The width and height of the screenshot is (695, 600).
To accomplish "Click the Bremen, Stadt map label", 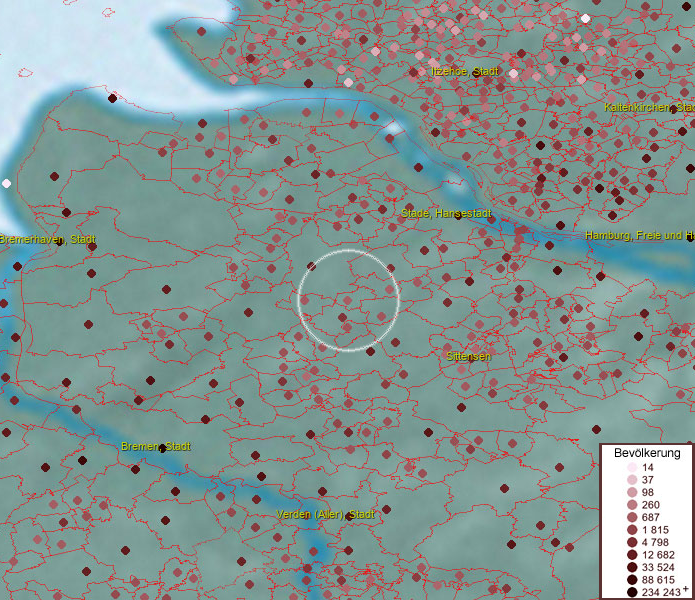I will [x=155, y=446].
